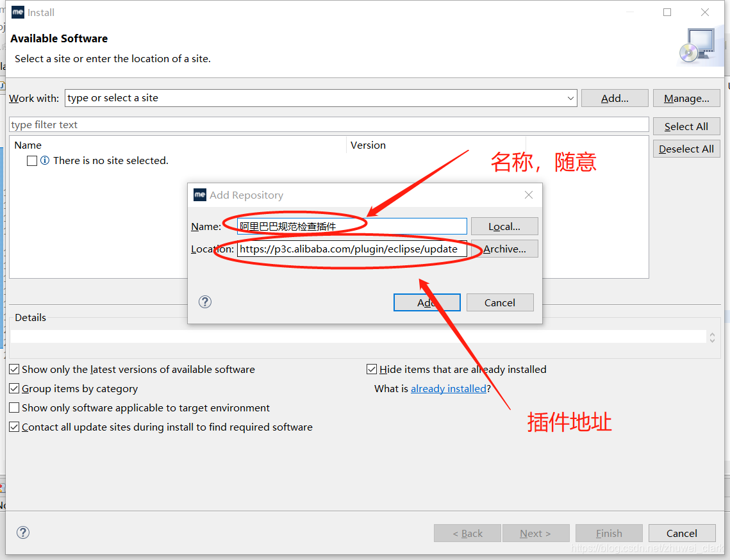Click the Details text area
Viewport: 730px width, 560px height.
point(358,336)
